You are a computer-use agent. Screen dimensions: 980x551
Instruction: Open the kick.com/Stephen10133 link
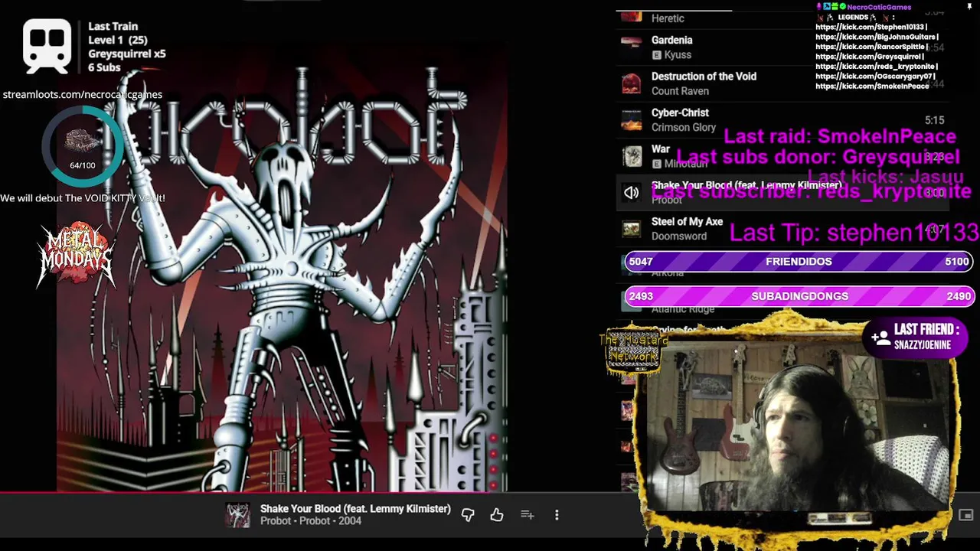[871, 27]
